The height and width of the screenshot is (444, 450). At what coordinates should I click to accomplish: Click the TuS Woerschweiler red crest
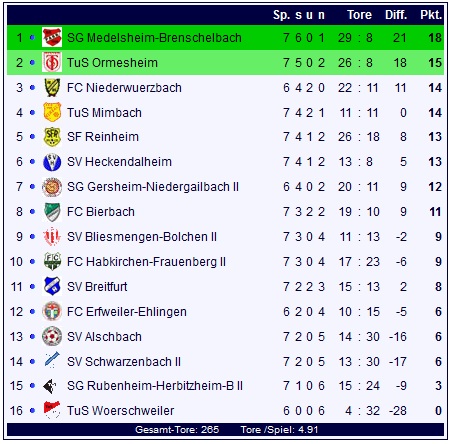(x=52, y=410)
